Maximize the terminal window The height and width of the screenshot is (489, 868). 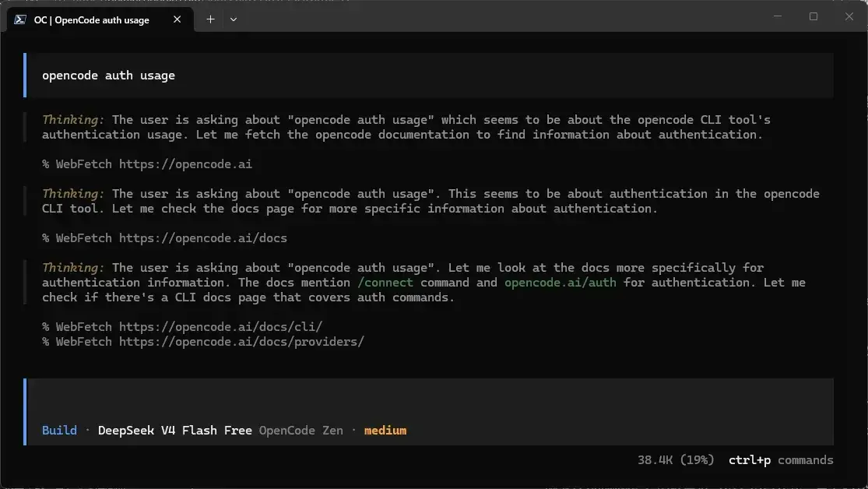click(814, 16)
